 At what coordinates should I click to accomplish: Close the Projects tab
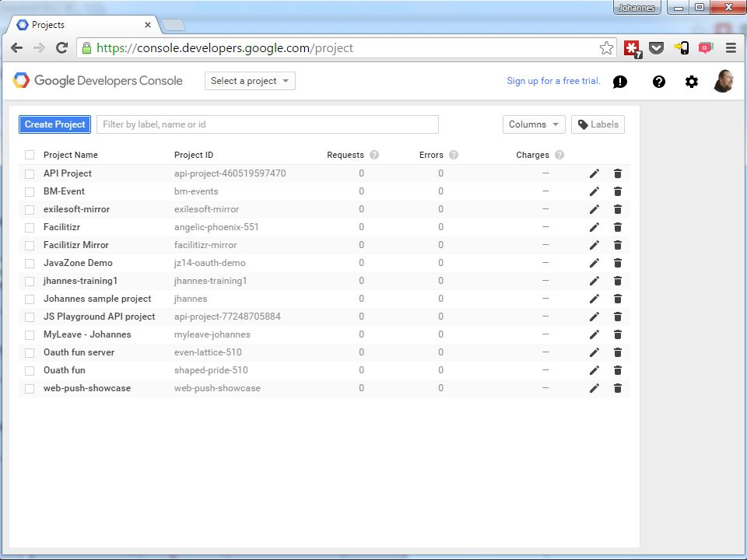(148, 25)
